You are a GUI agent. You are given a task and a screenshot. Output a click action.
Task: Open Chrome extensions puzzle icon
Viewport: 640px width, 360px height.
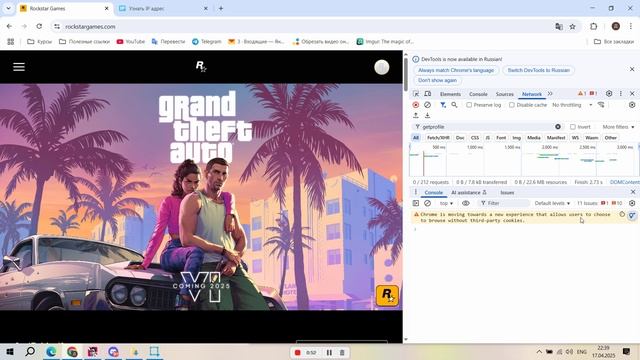click(x=593, y=27)
